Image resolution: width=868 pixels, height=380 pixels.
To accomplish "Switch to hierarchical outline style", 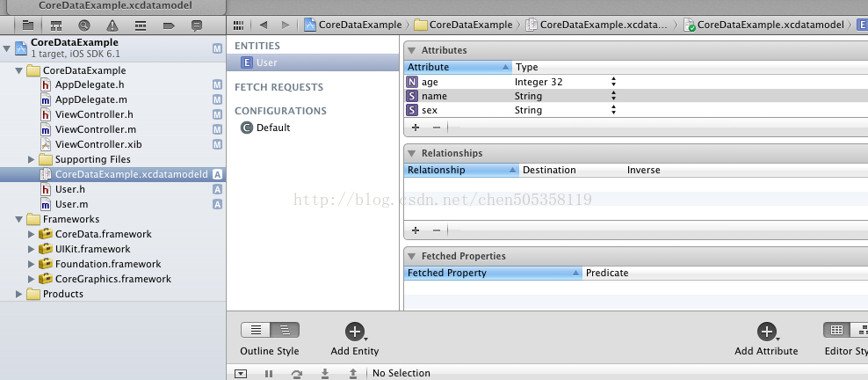I will (x=285, y=330).
